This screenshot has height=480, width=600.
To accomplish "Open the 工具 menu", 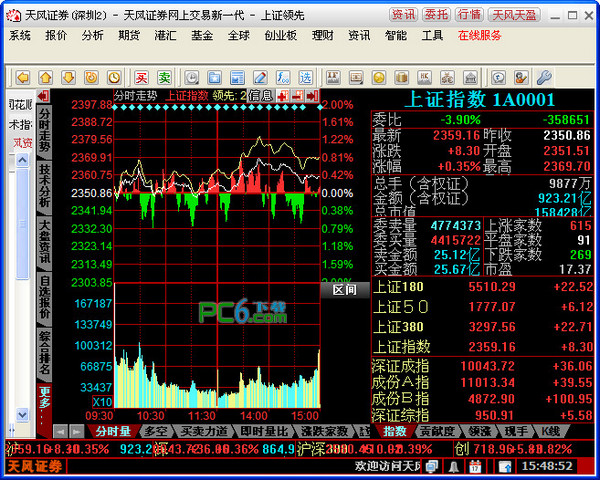I will (x=432, y=36).
